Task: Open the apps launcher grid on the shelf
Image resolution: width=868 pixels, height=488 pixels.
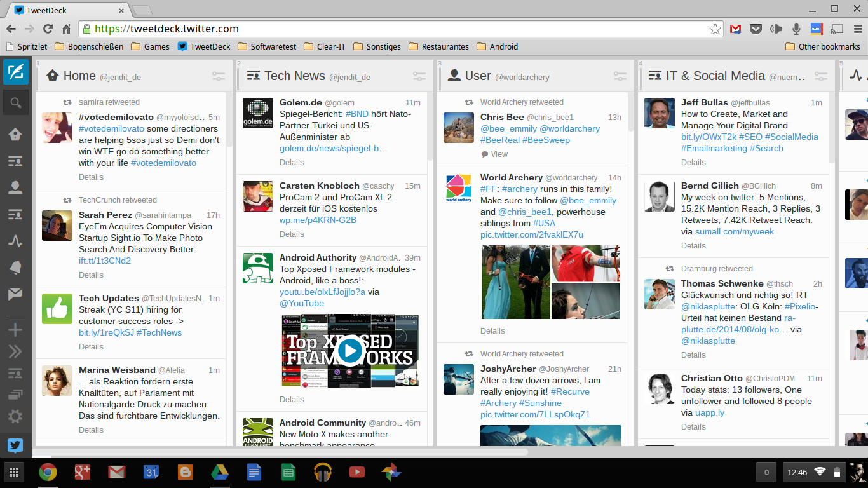Action: (14, 472)
